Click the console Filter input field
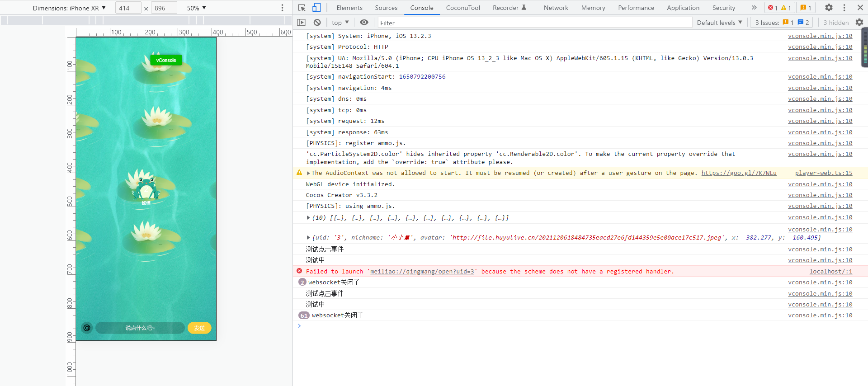This screenshot has height=386, width=868. click(x=535, y=23)
